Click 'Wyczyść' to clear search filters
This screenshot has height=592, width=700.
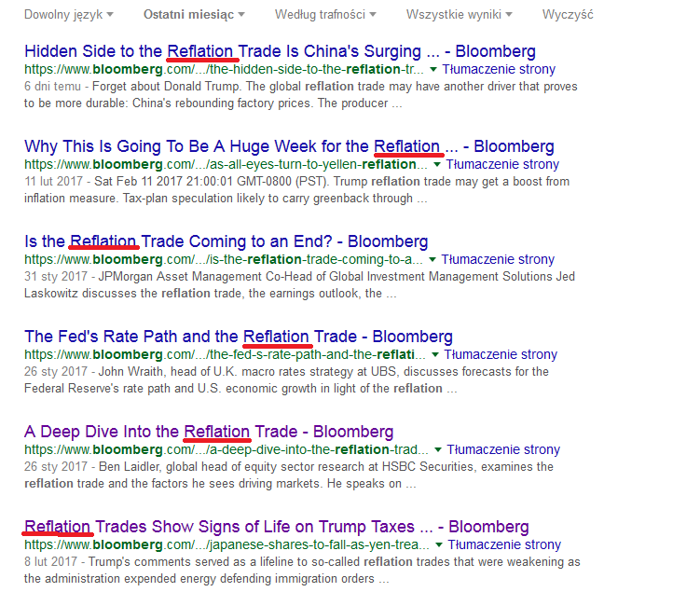pyautogui.click(x=569, y=15)
